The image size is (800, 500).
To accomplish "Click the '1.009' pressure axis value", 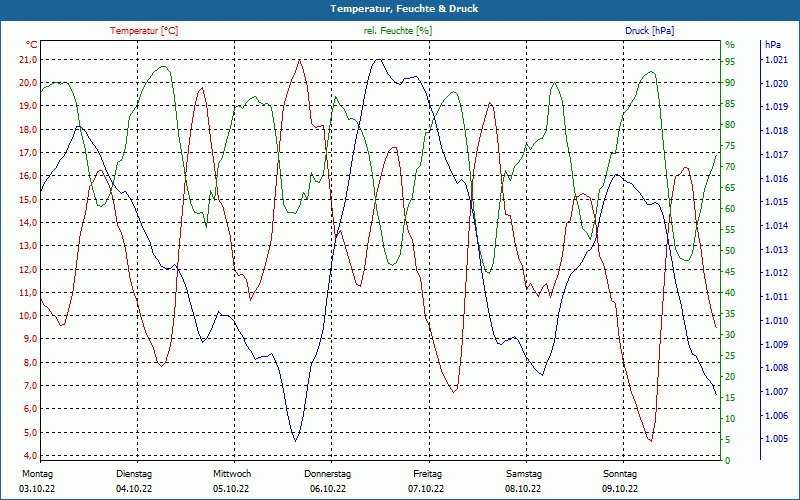I will 776,344.
